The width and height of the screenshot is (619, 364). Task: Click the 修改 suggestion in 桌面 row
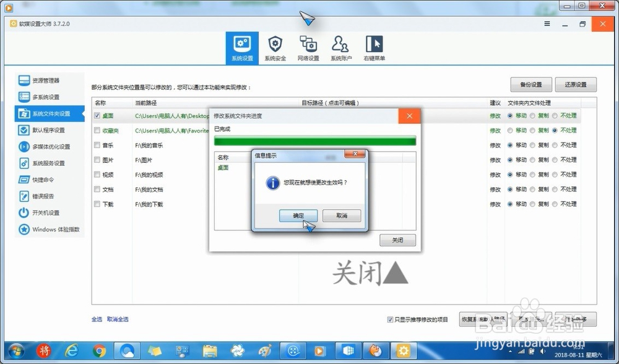pos(495,116)
